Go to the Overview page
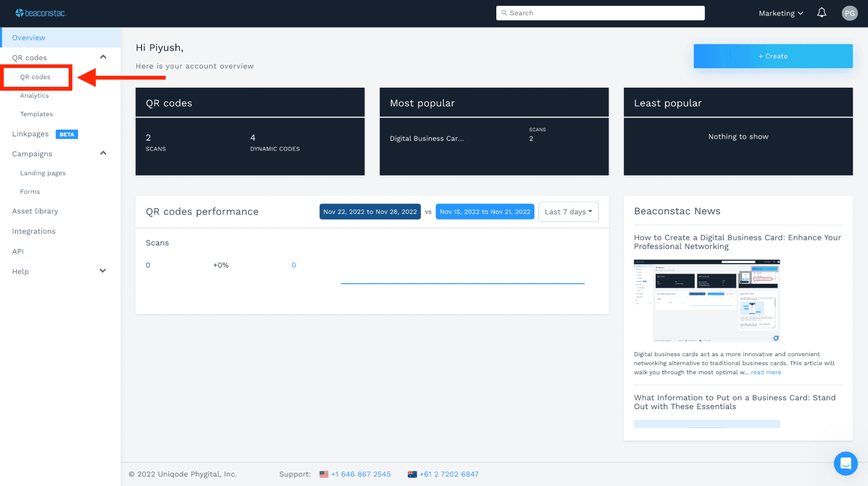 pos(60,38)
